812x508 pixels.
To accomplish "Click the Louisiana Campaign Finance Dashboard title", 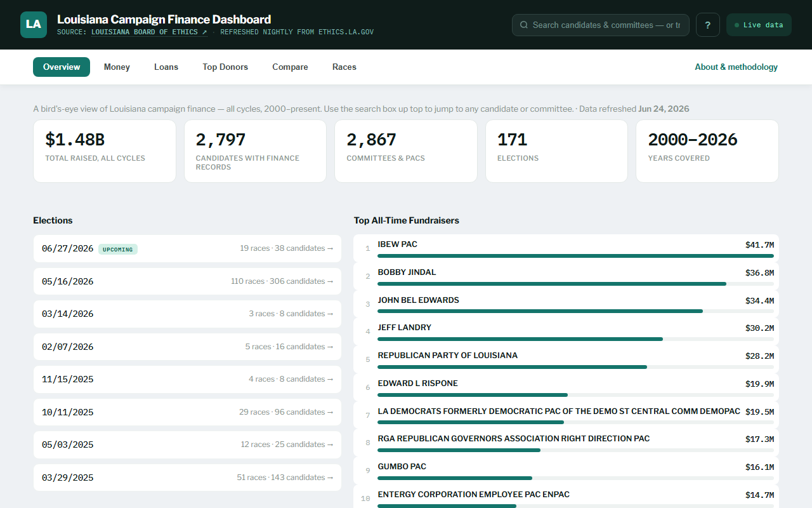I will (164, 19).
